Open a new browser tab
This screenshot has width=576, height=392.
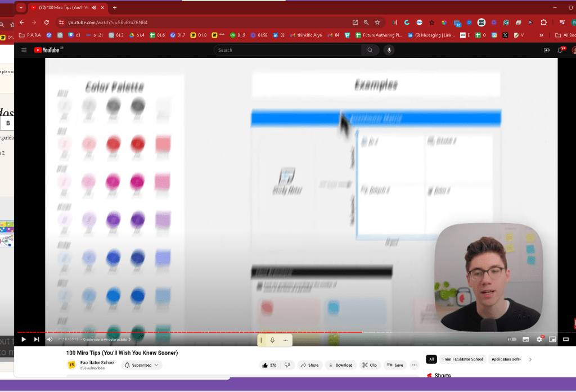115,7
